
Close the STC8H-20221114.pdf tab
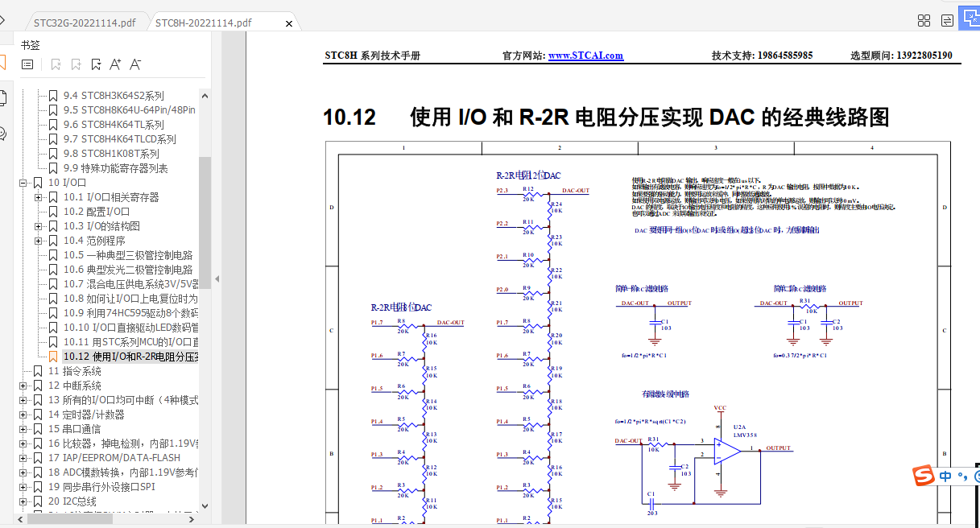coord(289,23)
